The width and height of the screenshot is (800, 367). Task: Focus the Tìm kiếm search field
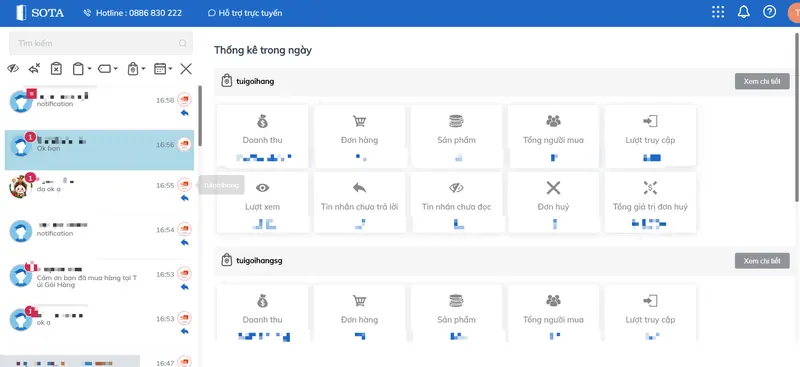[101, 43]
